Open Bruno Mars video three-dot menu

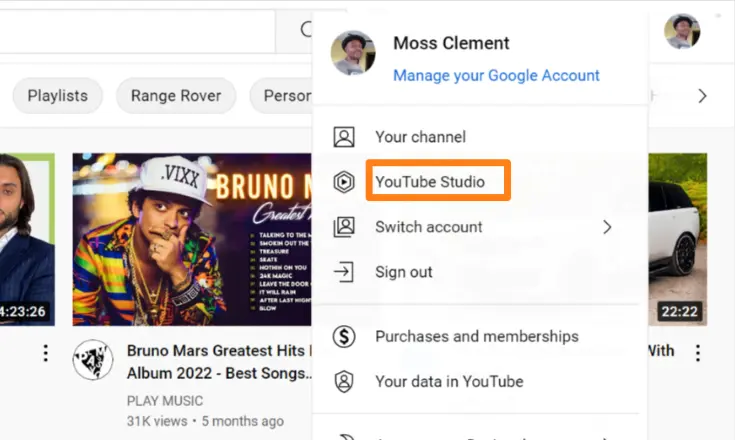coord(45,353)
